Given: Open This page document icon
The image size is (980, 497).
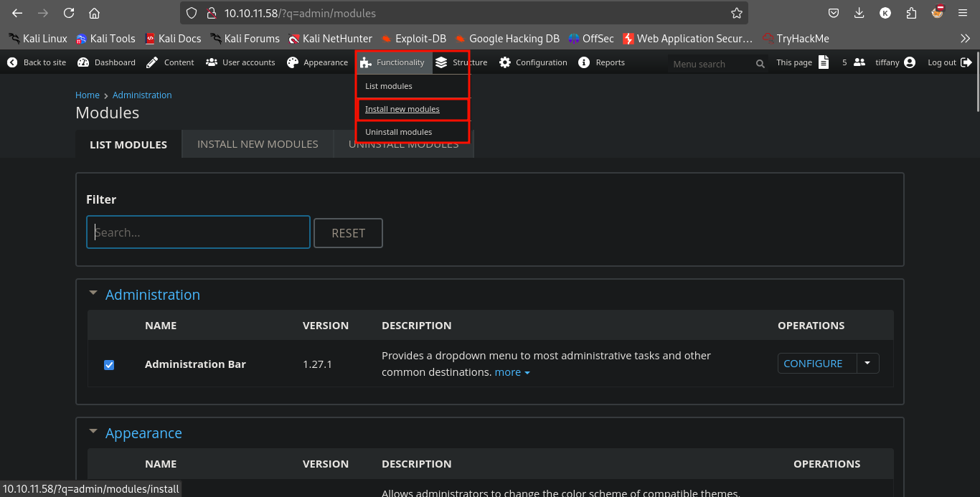Looking at the screenshot, I should [824, 62].
